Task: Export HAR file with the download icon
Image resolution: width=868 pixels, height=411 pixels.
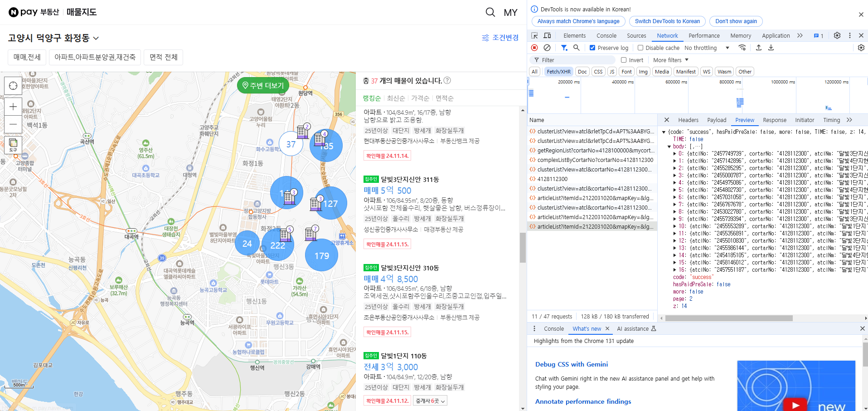Action: tap(771, 48)
